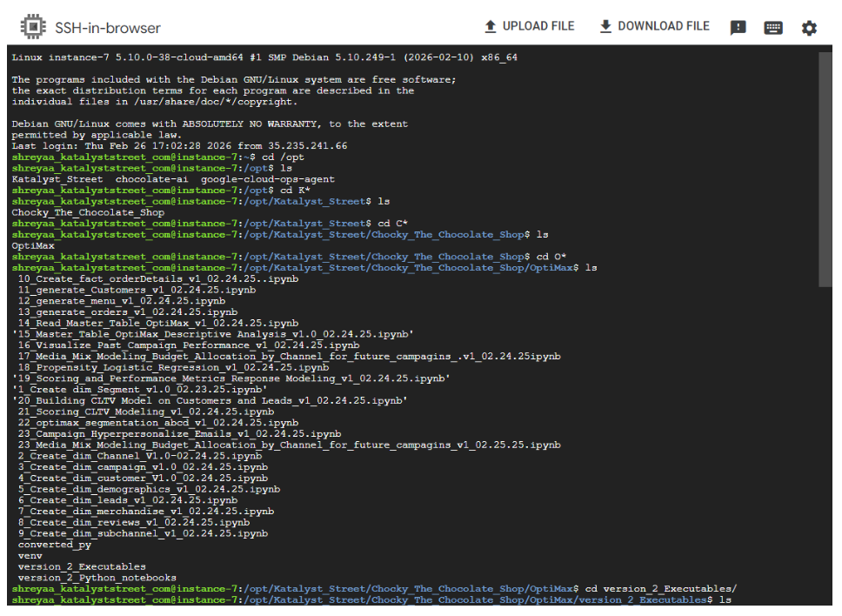Image resolution: width=842 pixels, height=616 pixels.
Task: Click '20_Building CLTV Model on Customers' file name
Action: (210, 400)
